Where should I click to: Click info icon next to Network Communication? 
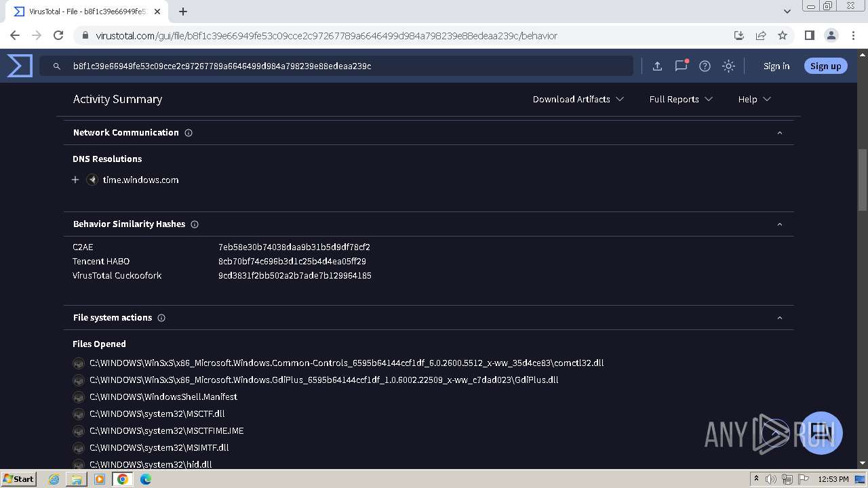click(x=189, y=133)
